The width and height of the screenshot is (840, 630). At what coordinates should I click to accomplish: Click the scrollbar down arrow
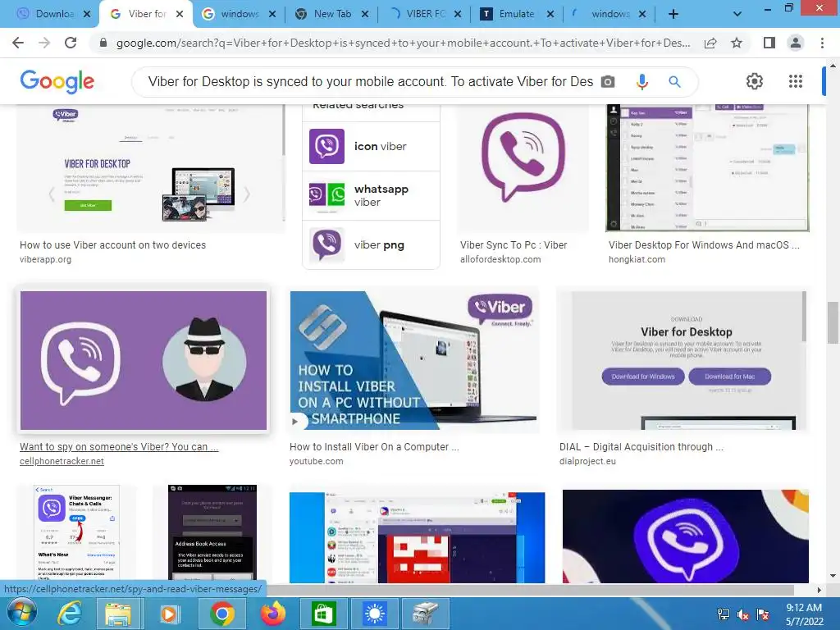click(x=833, y=576)
